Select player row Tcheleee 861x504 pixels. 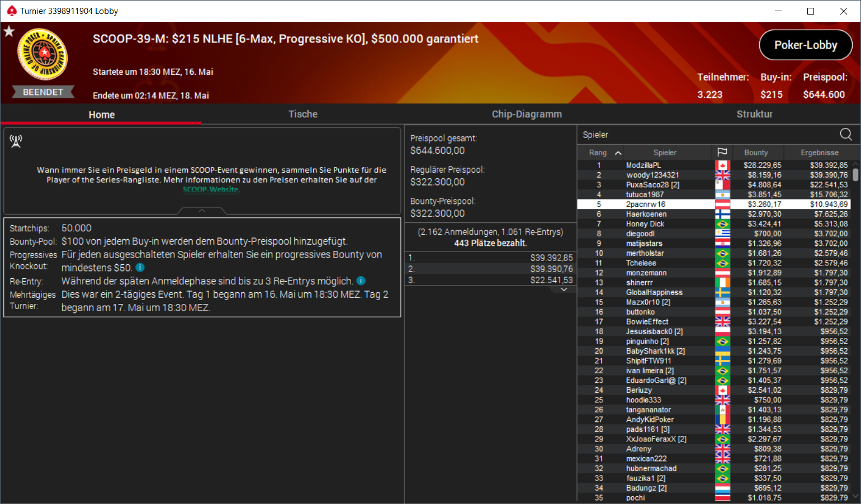(x=714, y=263)
